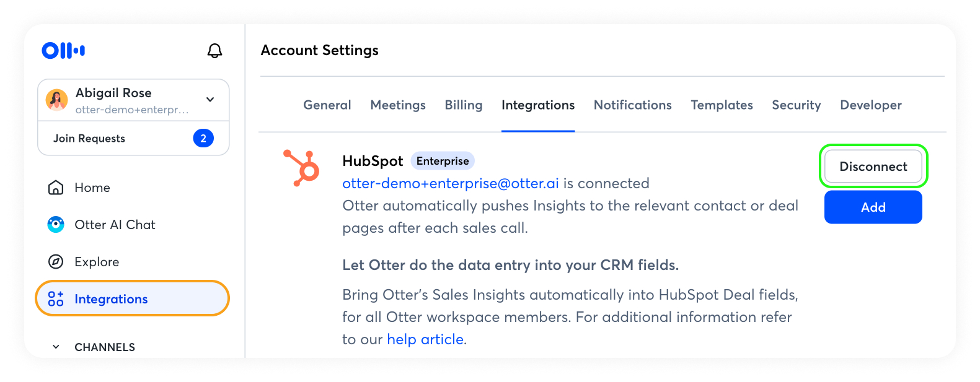The image size is (980, 382).
Task: Go to the Notifications tab
Action: click(x=632, y=105)
